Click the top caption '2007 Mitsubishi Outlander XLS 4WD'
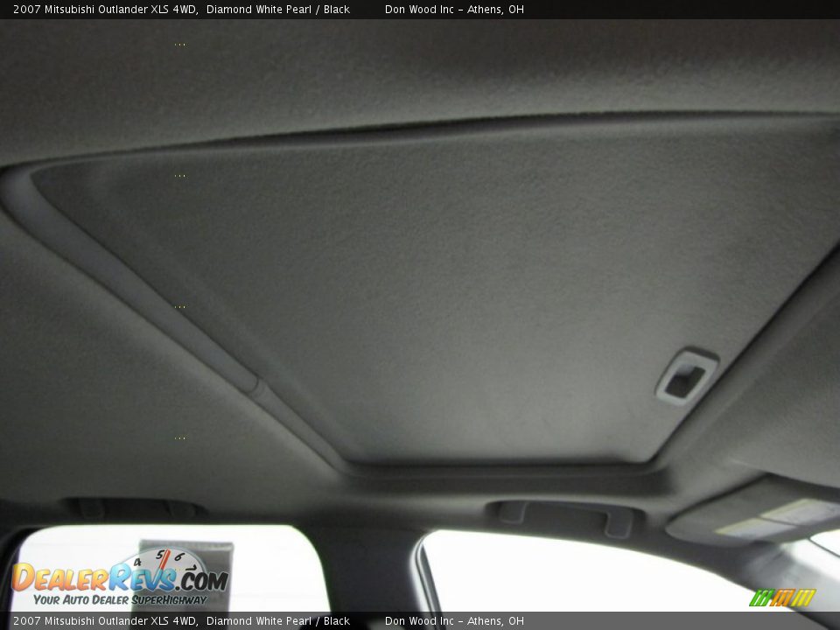Screen dimensions: 840x630 click(105, 9)
